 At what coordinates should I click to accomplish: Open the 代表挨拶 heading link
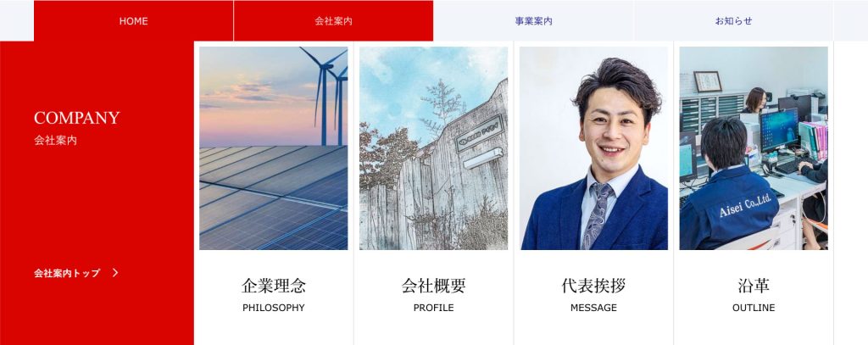click(593, 286)
